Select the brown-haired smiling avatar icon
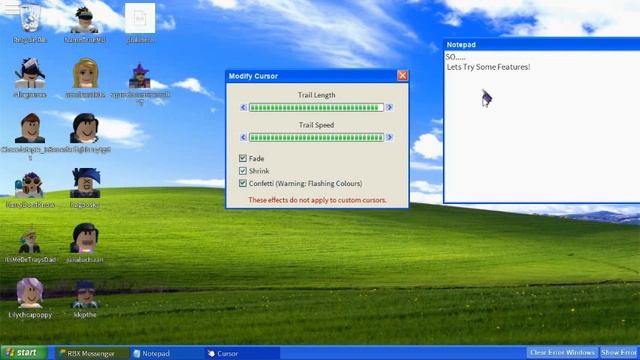Screen dimensions: 640x360 pos(30,128)
